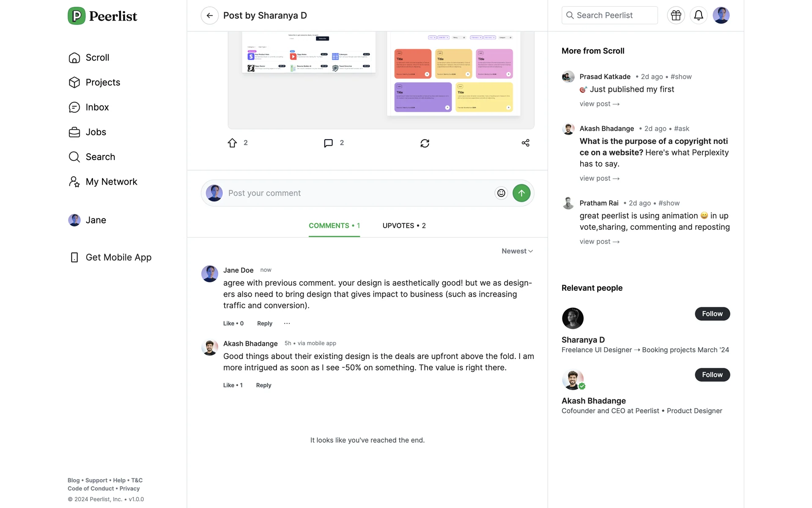The height and width of the screenshot is (508, 812).
Task: Open notifications bell icon
Action: (x=698, y=16)
